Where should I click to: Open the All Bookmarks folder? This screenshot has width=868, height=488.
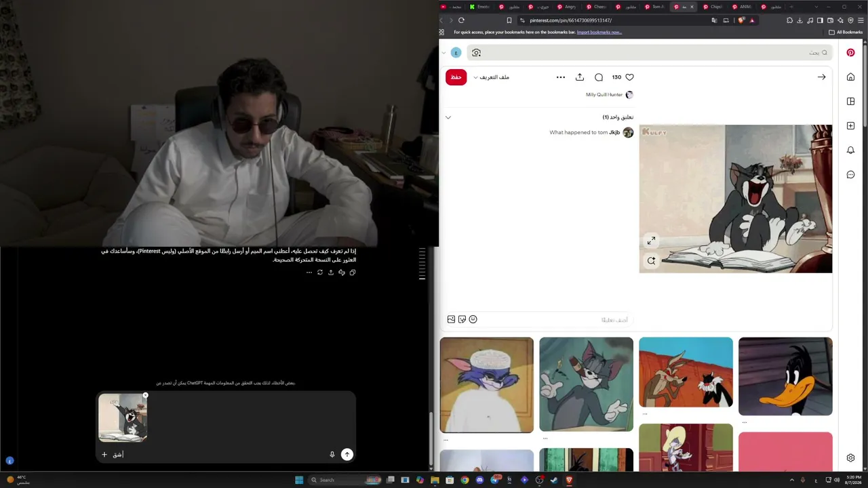[x=846, y=32]
